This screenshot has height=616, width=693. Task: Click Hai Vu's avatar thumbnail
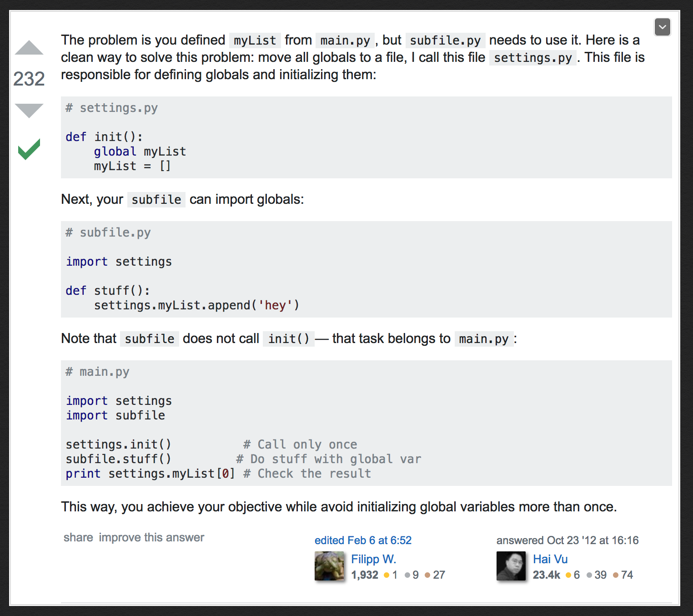point(511,566)
